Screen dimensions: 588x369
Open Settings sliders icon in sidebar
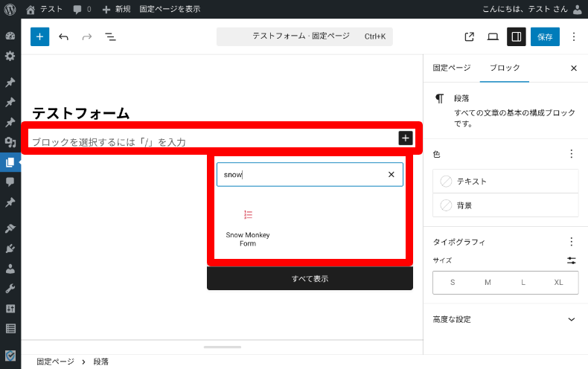pyautogui.click(x=10, y=309)
